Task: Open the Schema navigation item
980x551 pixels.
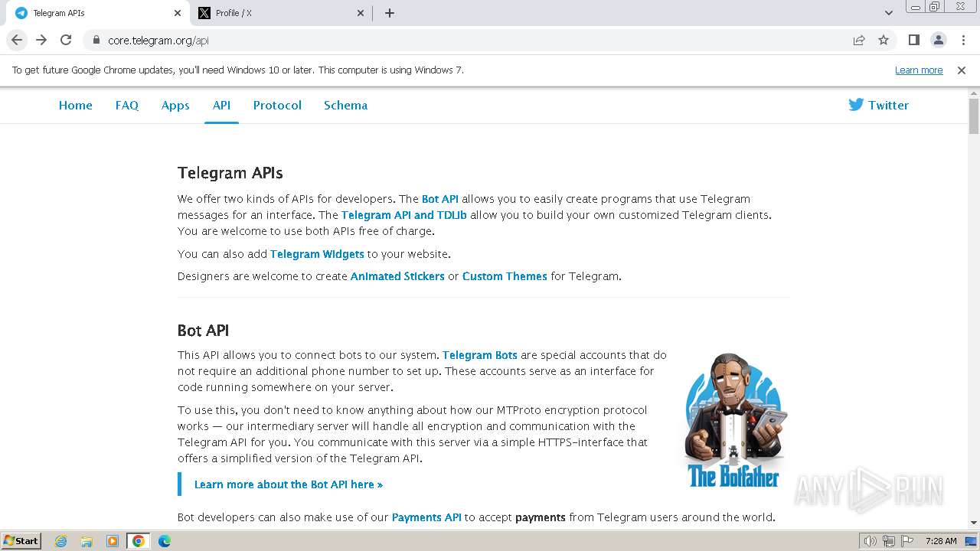Action: [345, 106]
